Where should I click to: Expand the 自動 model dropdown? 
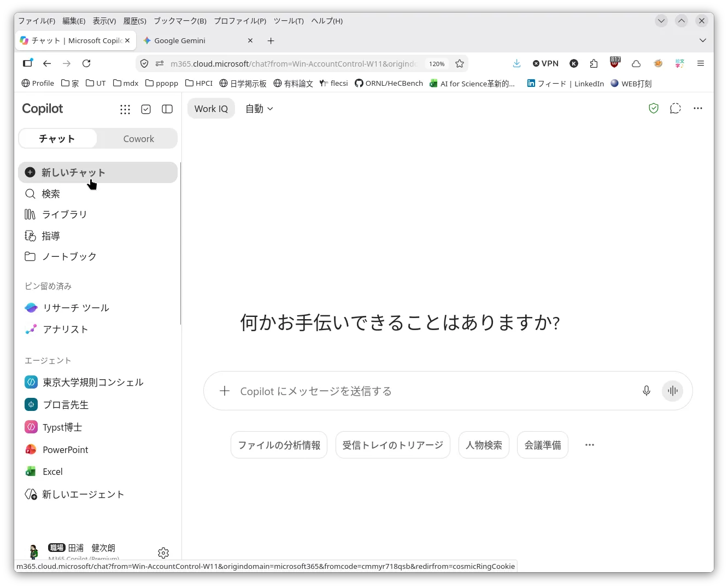click(x=259, y=109)
